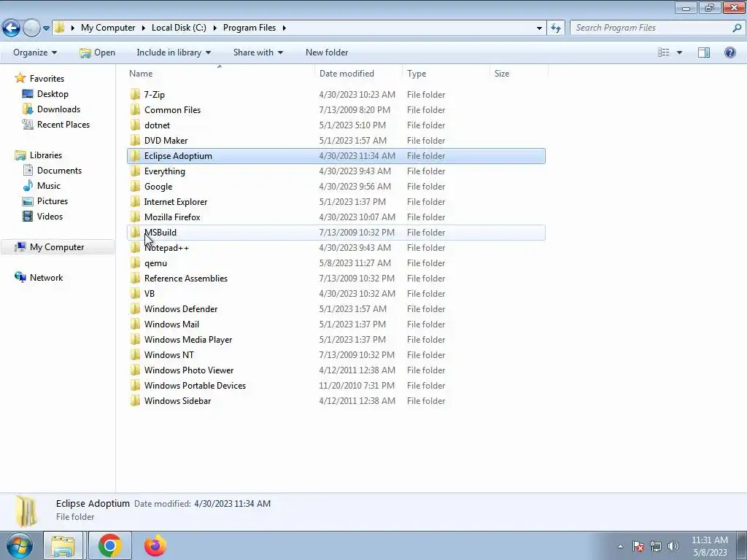Refresh the Program Files folder view

tap(555, 28)
